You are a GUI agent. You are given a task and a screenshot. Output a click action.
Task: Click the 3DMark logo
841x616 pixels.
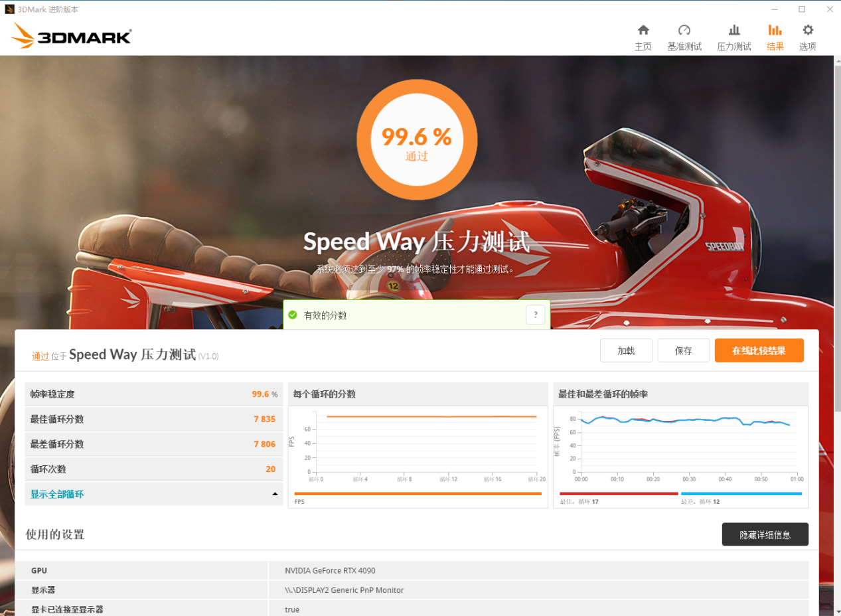72,36
